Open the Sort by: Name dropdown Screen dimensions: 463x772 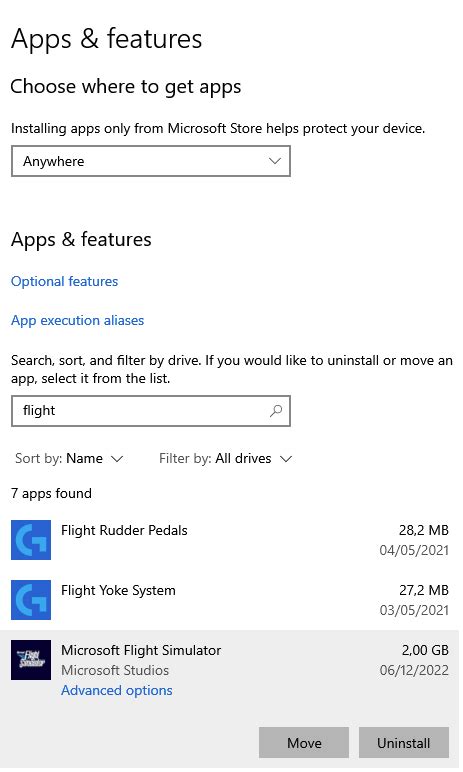point(68,458)
